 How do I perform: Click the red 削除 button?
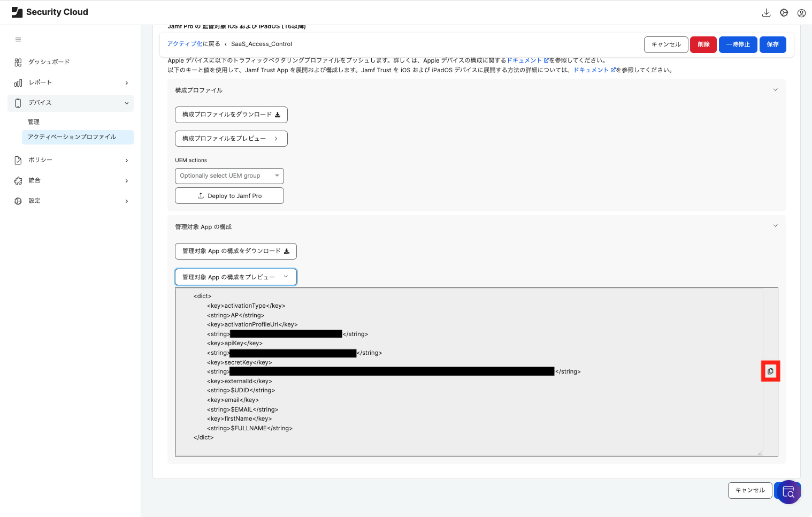point(703,44)
